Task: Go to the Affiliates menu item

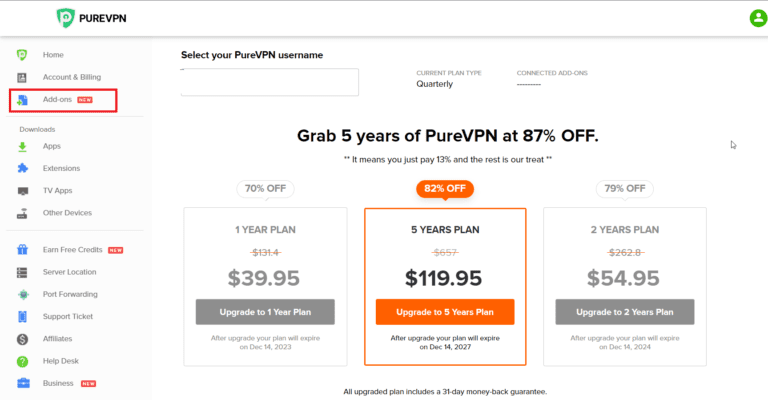Action: (x=57, y=338)
